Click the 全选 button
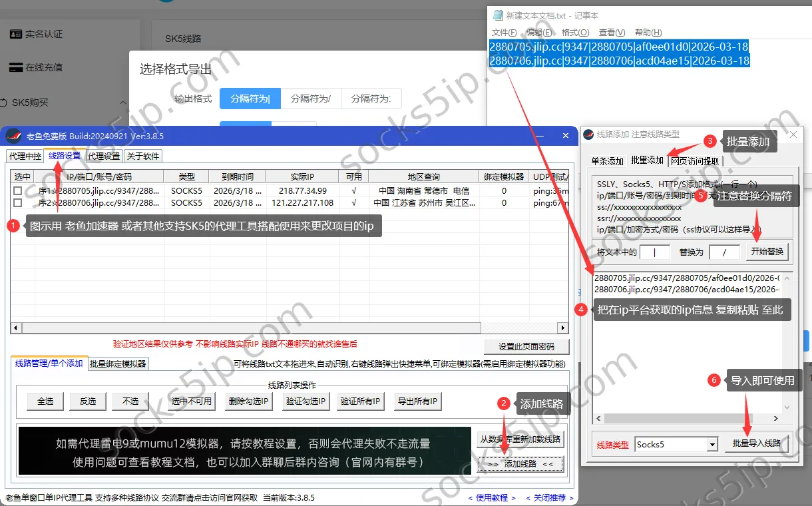The width and height of the screenshot is (812, 506). (x=45, y=401)
